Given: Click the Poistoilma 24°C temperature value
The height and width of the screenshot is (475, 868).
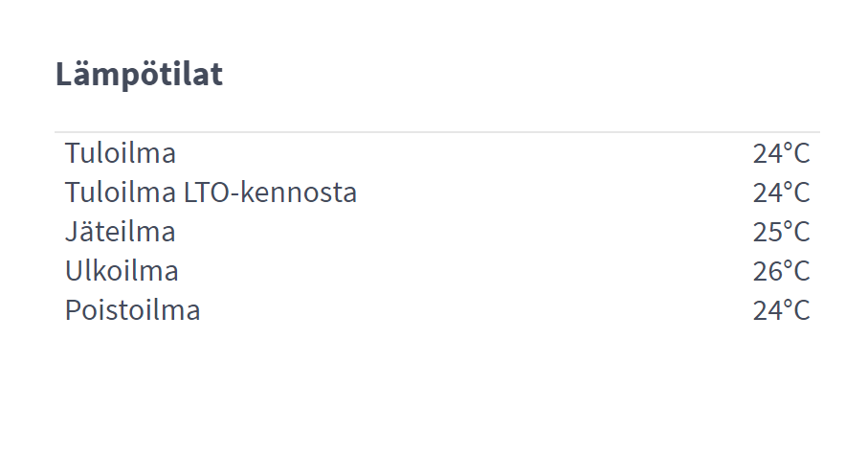Looking at the screenshot, I should [x=781, y=310].
